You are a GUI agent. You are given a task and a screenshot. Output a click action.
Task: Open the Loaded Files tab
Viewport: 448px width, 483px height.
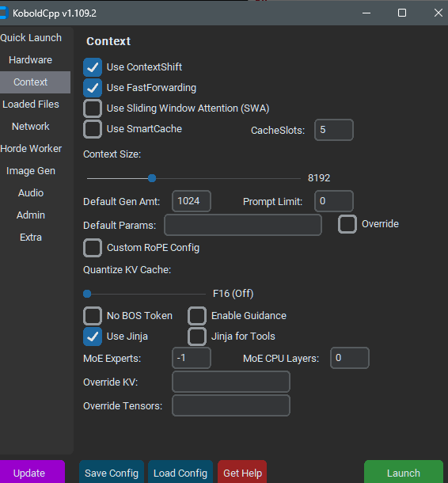click(x=31, y=105)
